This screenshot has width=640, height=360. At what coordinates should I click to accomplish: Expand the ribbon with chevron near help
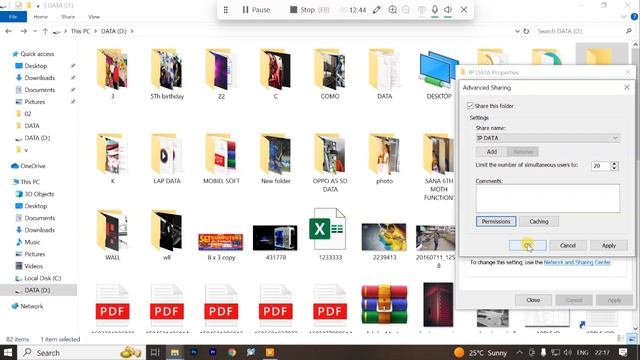pyautogui.click(x=623, y=17)
